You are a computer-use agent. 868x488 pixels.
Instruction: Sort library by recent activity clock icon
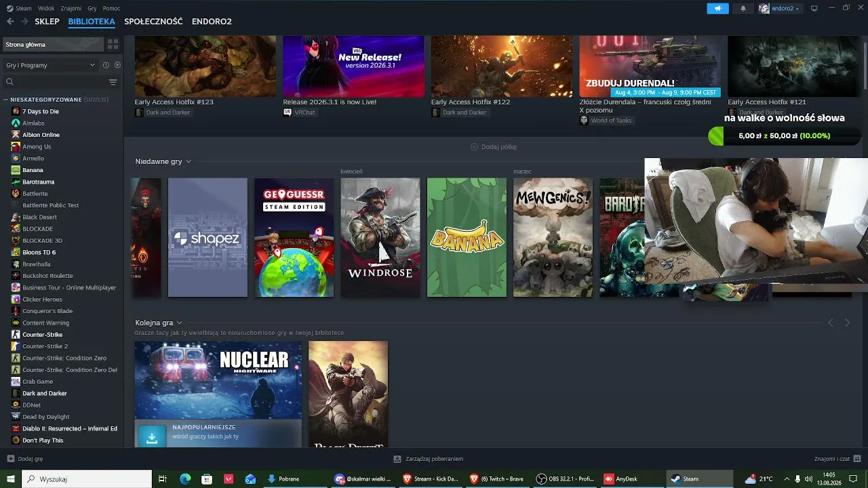[x=106, y=65]
